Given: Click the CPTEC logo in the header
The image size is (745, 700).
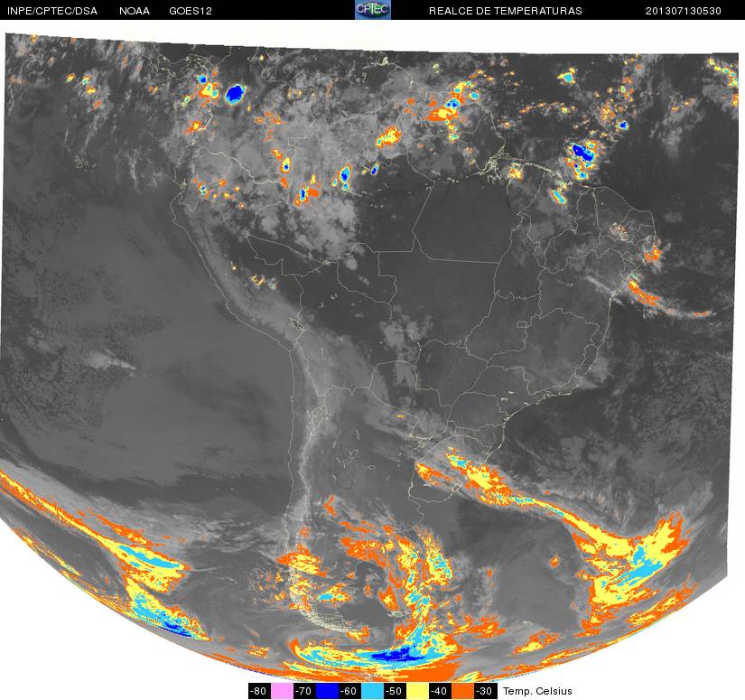Looking at the screenshot, I should tap(372, 10).
